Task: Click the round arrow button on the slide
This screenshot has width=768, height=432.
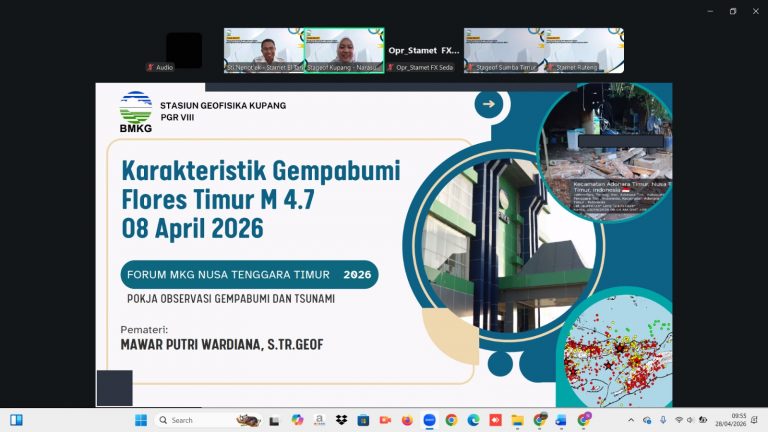Action: (x=488, y=104)
